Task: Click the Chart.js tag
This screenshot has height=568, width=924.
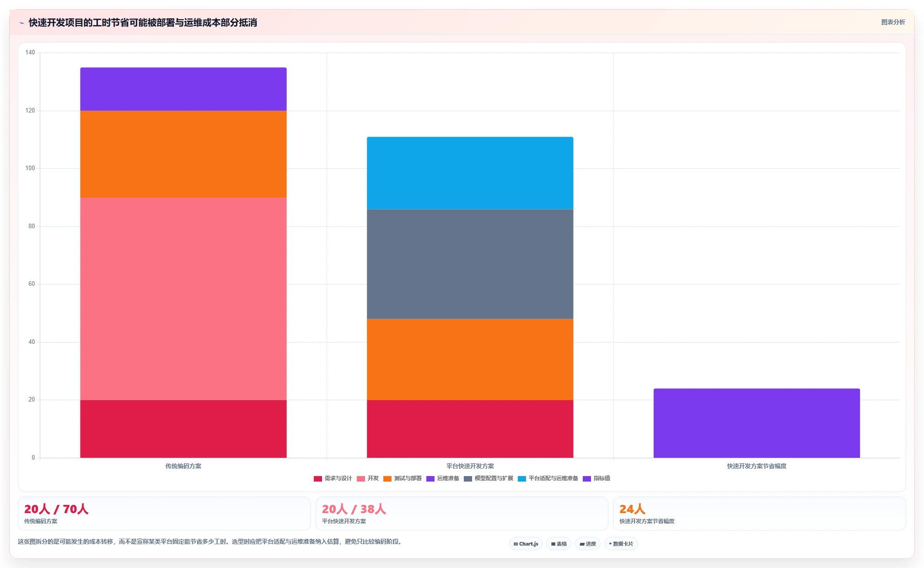Action: (526, 544)
